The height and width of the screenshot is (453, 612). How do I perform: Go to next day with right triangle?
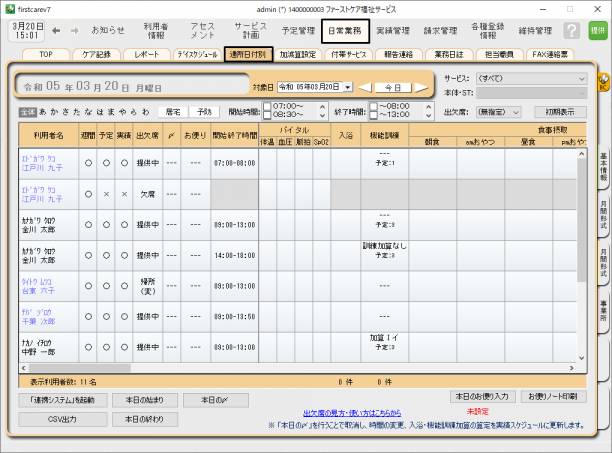tap(422, 88)
